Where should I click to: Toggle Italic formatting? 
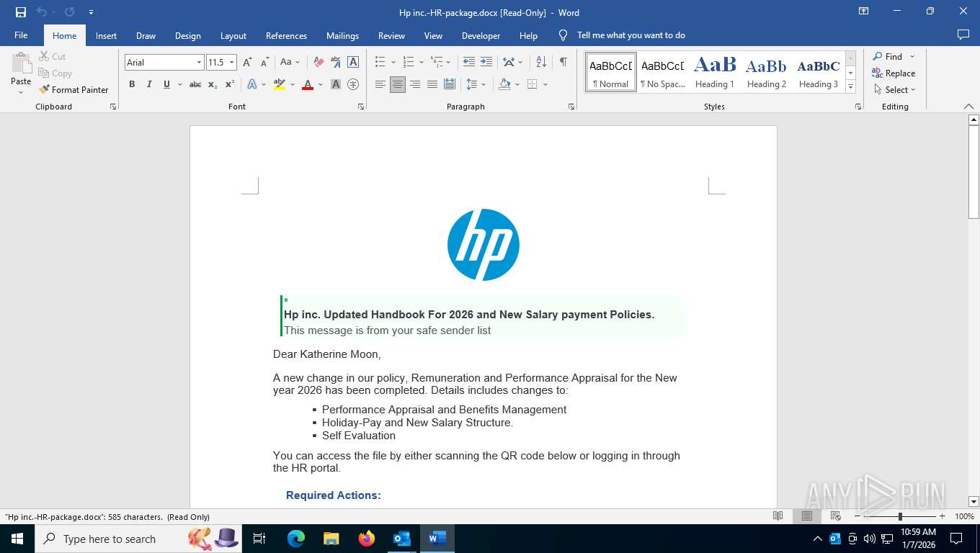coord(149,84)
